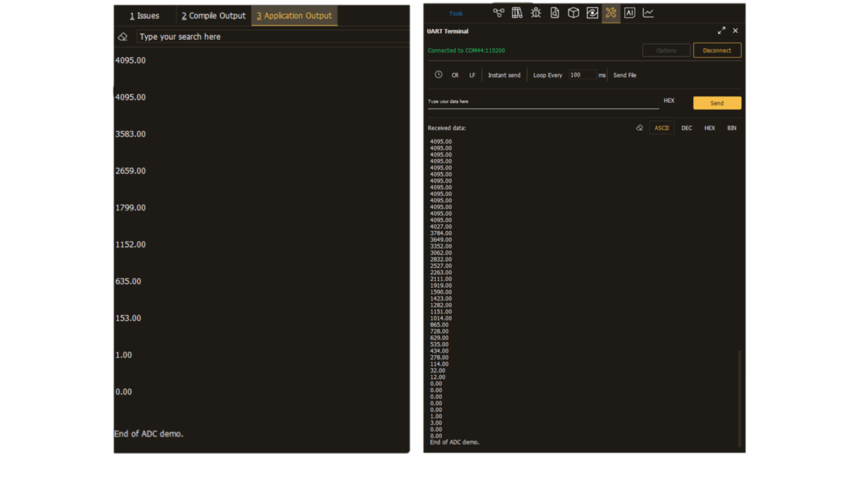The image size is (868, 478).
Task: Close the UART Terminal panel
Action: point(735,30)
